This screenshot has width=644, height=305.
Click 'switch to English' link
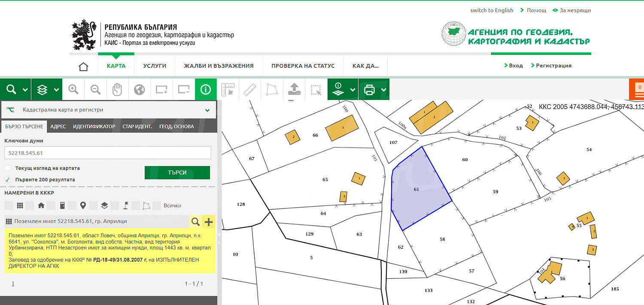[492, 10]
